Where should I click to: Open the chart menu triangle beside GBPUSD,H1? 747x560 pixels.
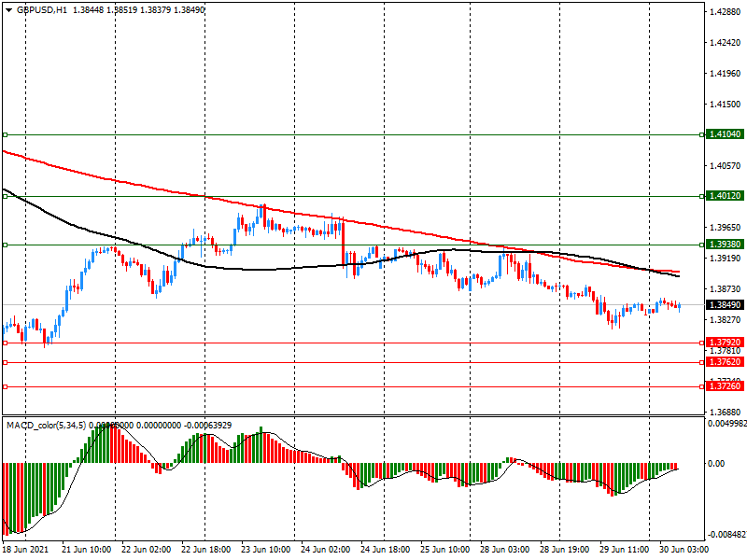pyautogui.click(x=8, y=10)
